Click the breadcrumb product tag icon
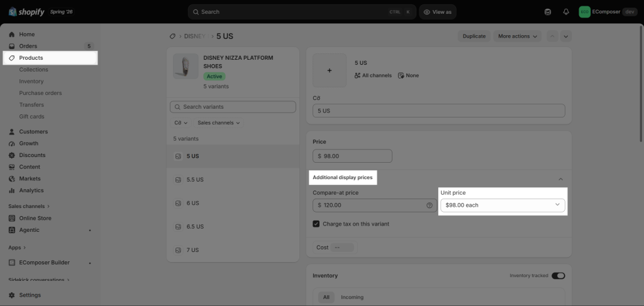The height and width of the screenshot is (306, 644). (x=172, y=36)
